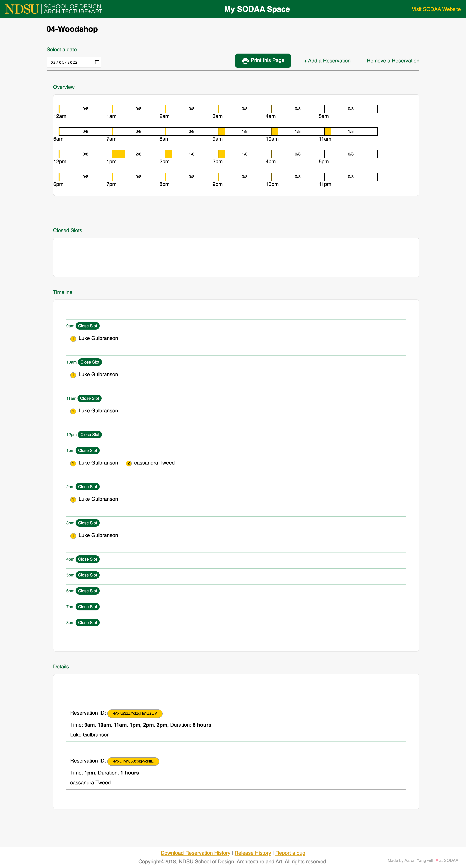The height and width of the screenshot is (868, 466).
Task: Click + Add a Reservation
Action: click(327, 61)
